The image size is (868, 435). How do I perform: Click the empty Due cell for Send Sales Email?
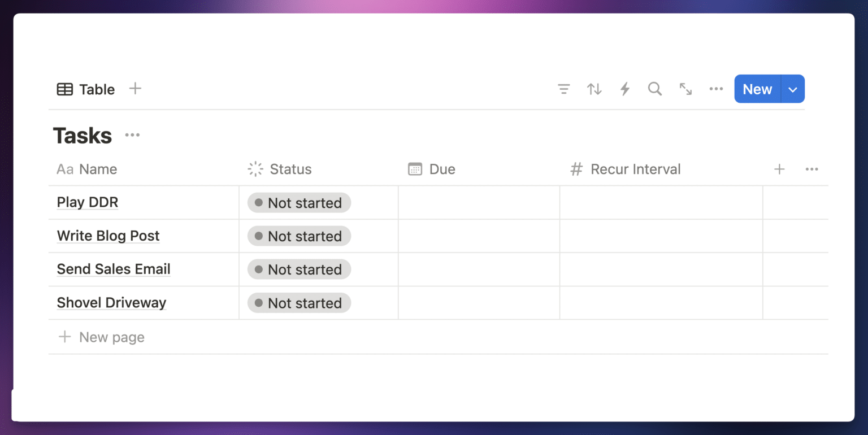click(x=479, y=269)
